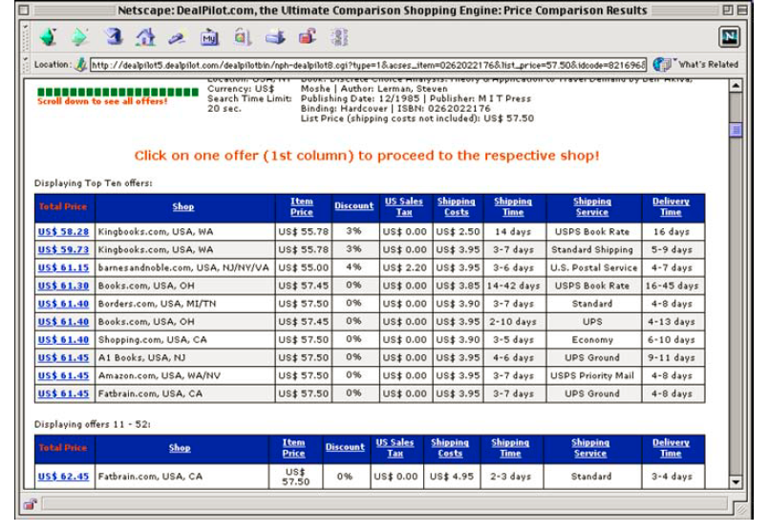Sort Top Ten table by Shipping Time
Viewport: 769px width, 532px height.
512,207
